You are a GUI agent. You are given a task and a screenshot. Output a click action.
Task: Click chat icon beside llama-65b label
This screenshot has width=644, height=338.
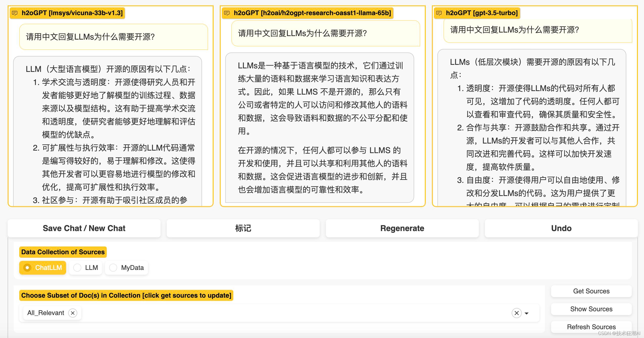pos(227,13)
